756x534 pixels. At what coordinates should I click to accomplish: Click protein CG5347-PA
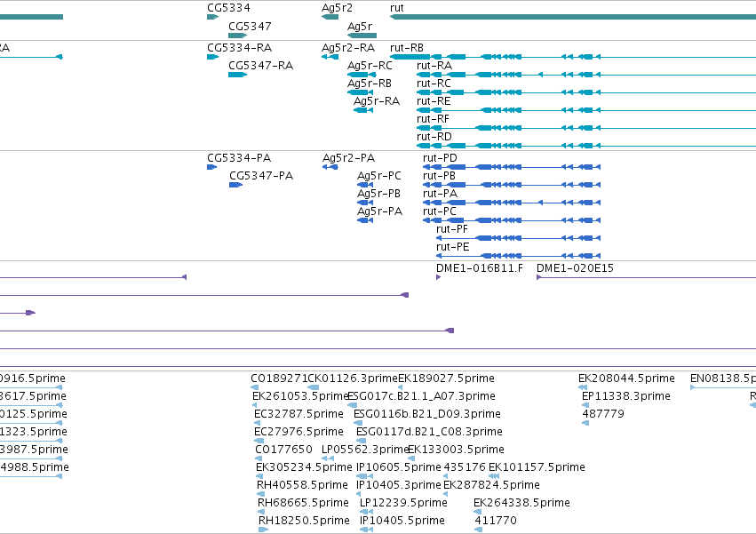point(235,185)
